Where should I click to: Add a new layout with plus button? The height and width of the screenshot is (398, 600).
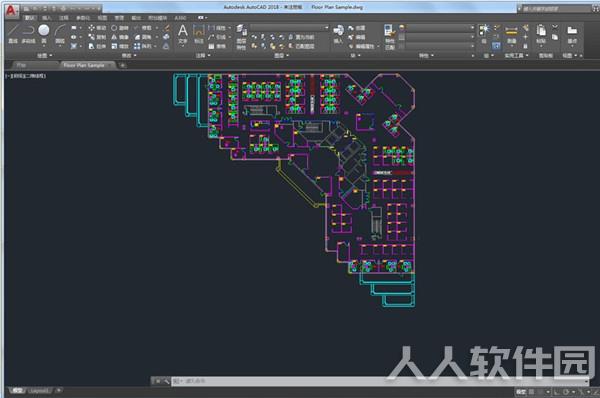59,391
